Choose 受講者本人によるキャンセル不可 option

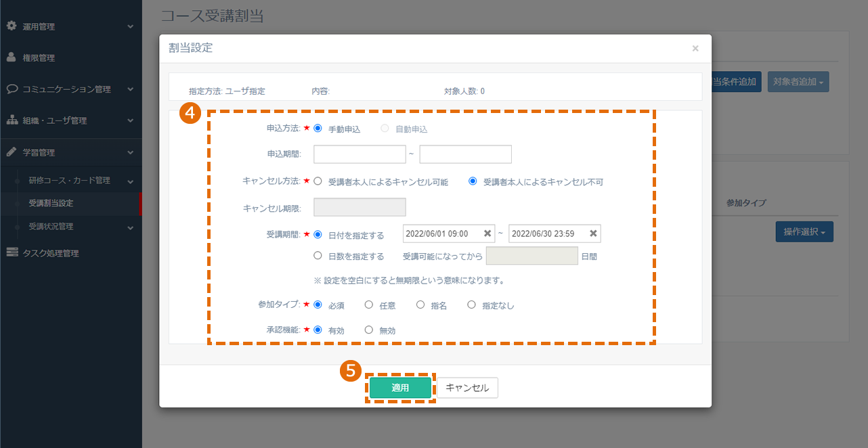pyautogui.click(x=473, y=181)
